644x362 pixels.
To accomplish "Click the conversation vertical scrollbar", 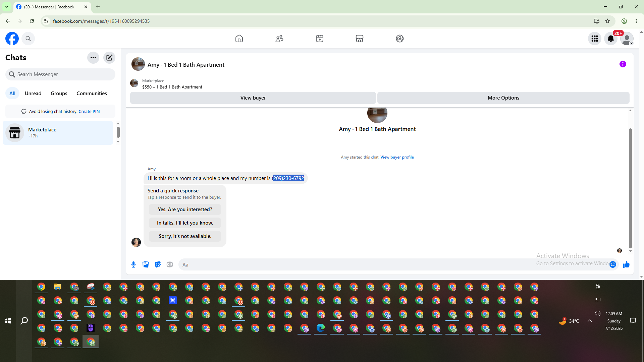I will click(x=630, y=188).
